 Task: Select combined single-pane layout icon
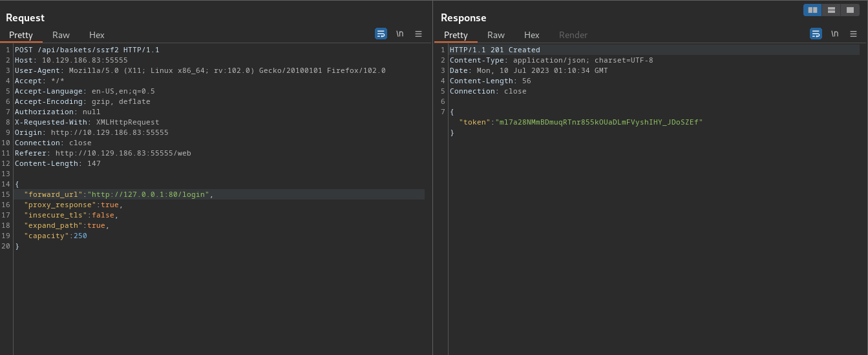pyautogui.click(x=850, y=10)
